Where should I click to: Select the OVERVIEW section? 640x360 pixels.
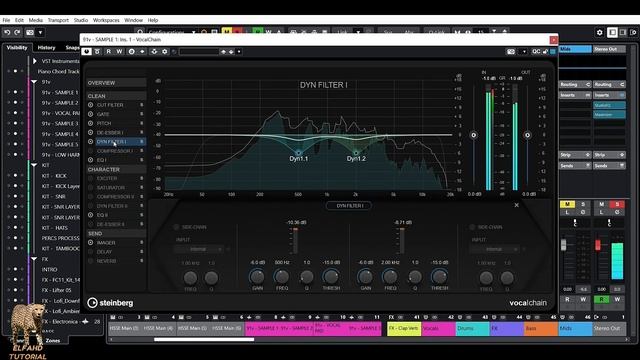[116, 83]
